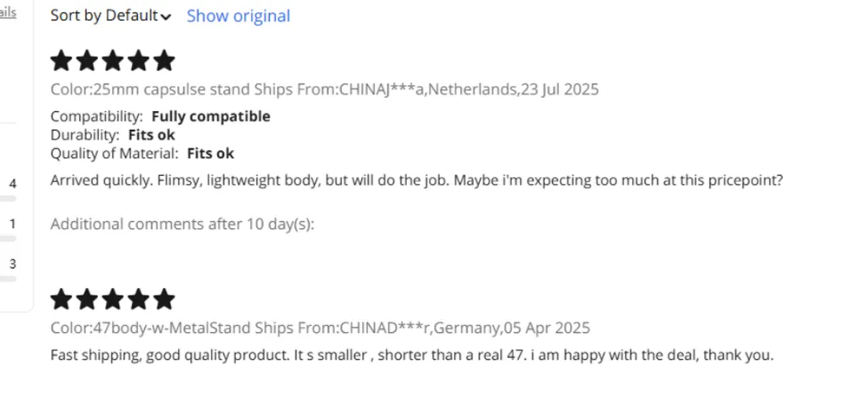
Task: Click the third star of the Germany review
Action: click(113, 299)
